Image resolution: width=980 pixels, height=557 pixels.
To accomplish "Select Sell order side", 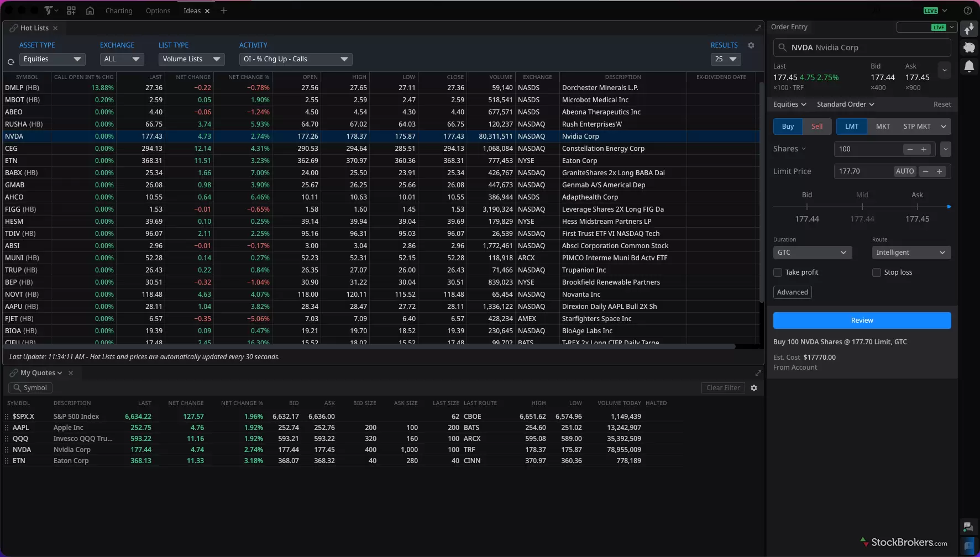I will click(x=817, y=127).
